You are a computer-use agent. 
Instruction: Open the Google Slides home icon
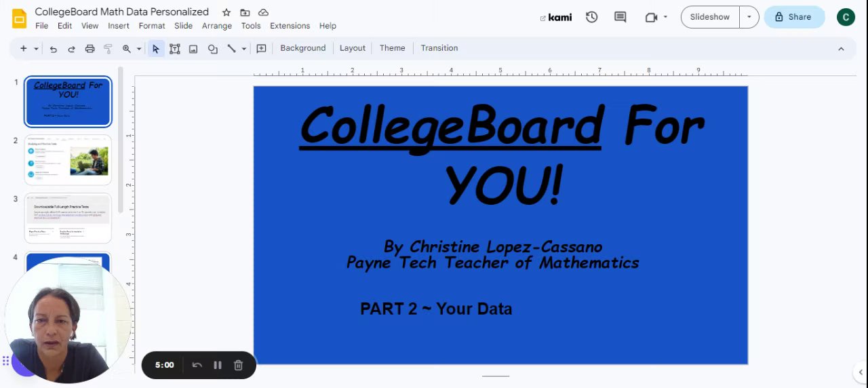[x=19, y=18]
